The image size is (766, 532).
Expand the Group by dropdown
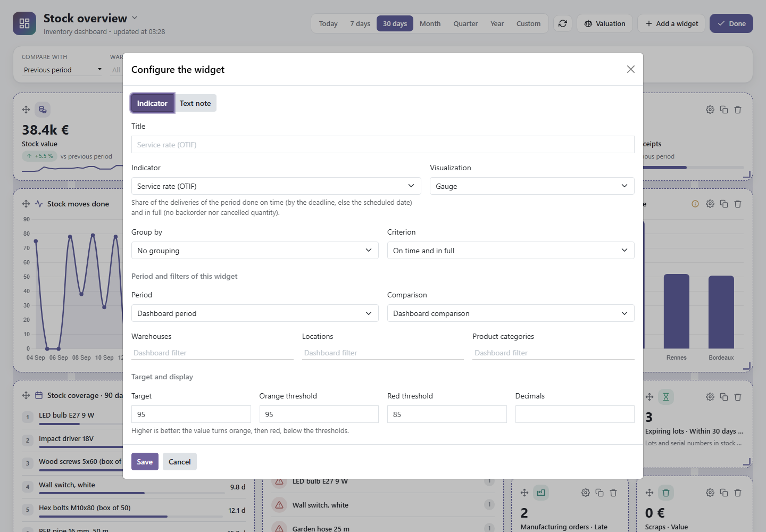[255, 251]
